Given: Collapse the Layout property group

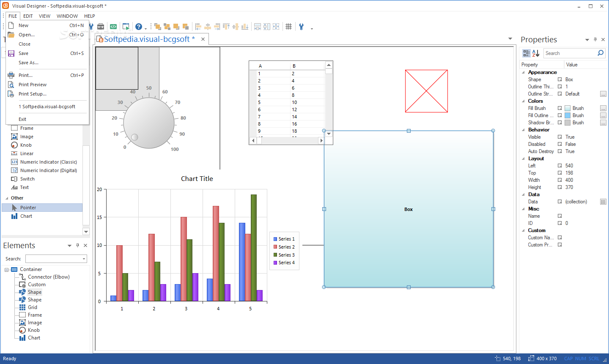Looking at the screenshot, I should click(523, 159).
